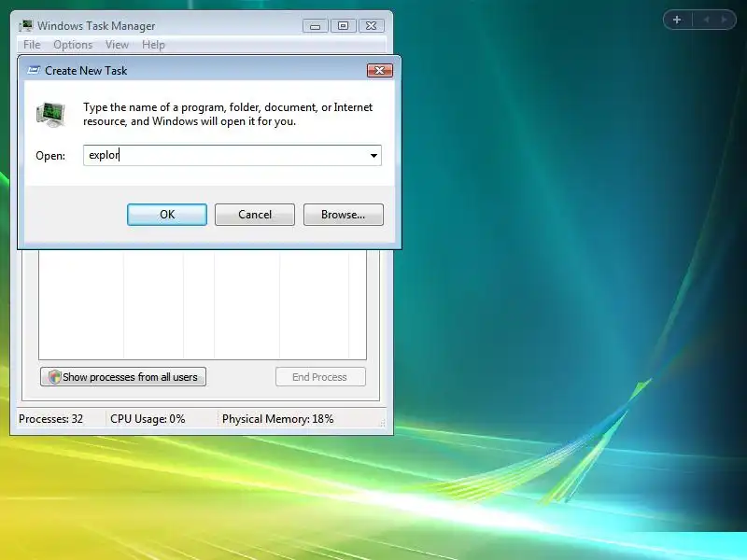Expand the Open combo box dropdown arrow

coord(373,156)
